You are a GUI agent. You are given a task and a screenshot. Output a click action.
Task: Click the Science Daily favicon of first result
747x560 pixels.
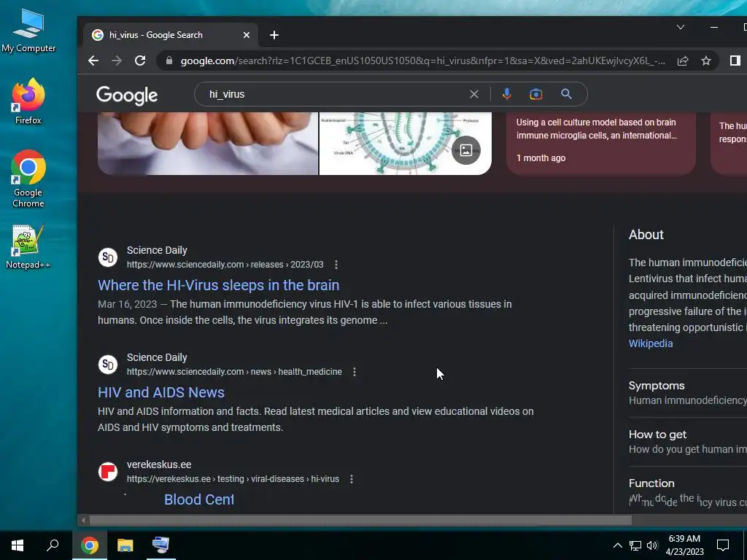[x=108, y=257]
